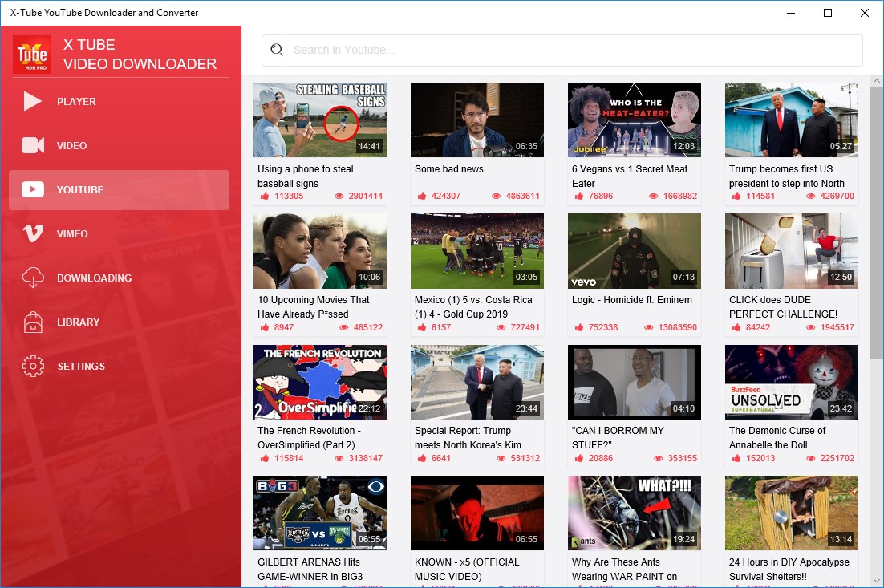Open the VIMEO menu item
Image resolution: width=884 pixels, height=588 pixels.
click(119, 234)
